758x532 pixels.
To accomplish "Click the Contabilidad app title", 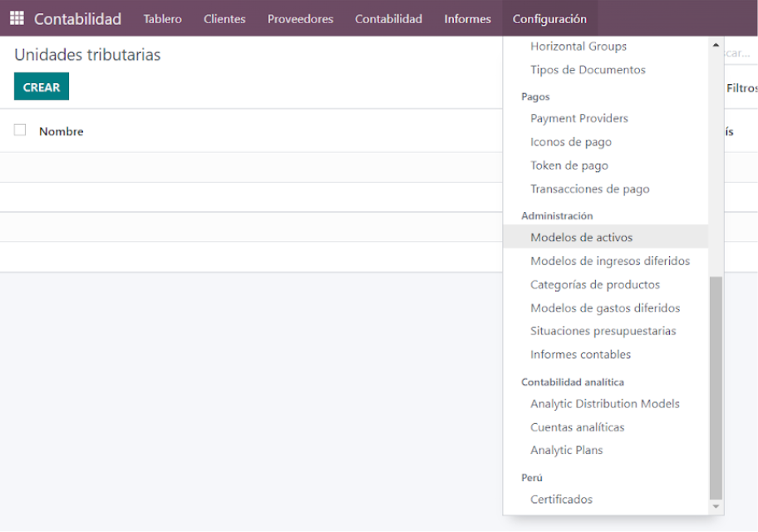I will coord(78,19).
